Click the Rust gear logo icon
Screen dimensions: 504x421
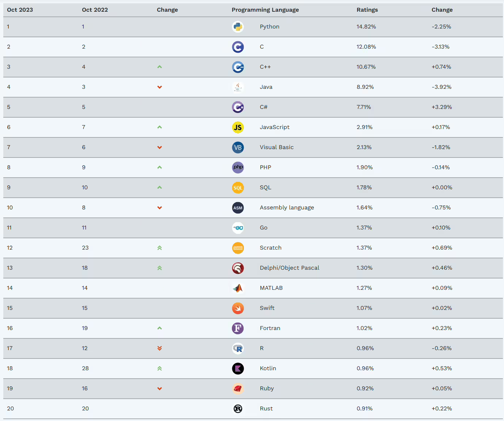[238, 409]
